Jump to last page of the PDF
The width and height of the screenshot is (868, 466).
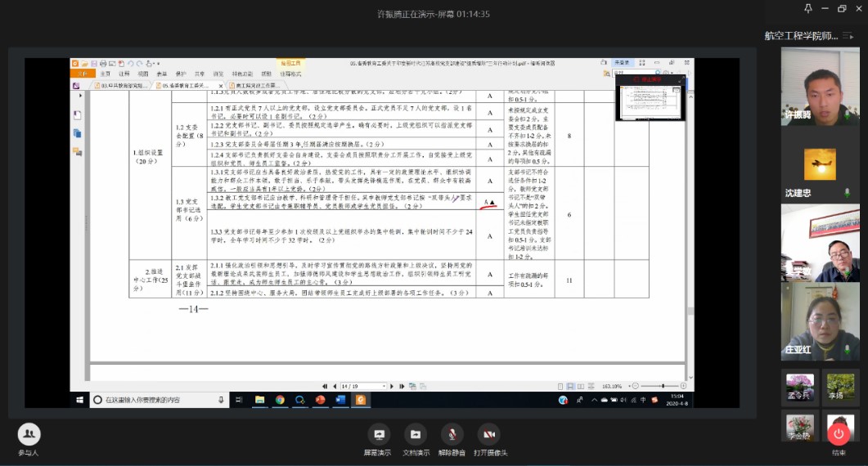click(402, 386)
